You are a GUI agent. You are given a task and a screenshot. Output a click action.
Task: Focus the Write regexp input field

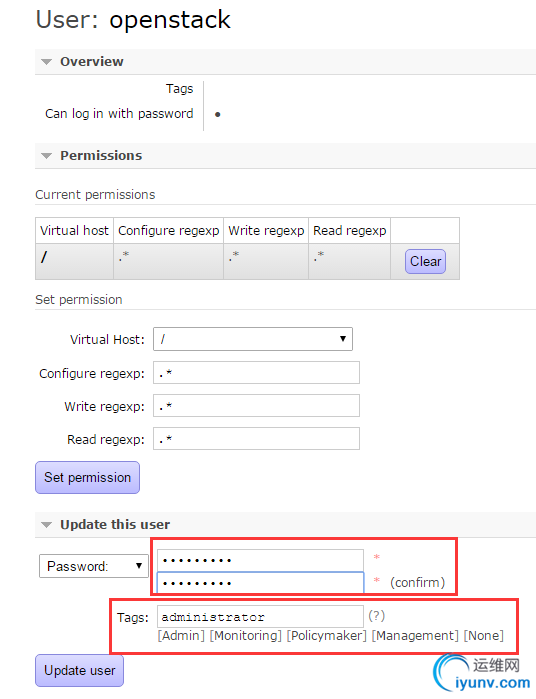point(256,406)
